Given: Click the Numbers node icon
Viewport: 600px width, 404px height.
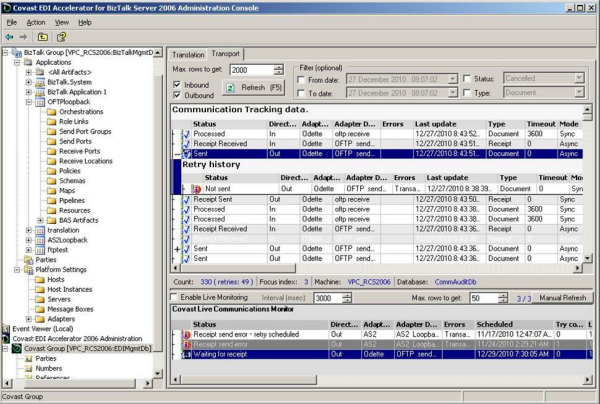Looking at the screenshot, I should point(29,369).
